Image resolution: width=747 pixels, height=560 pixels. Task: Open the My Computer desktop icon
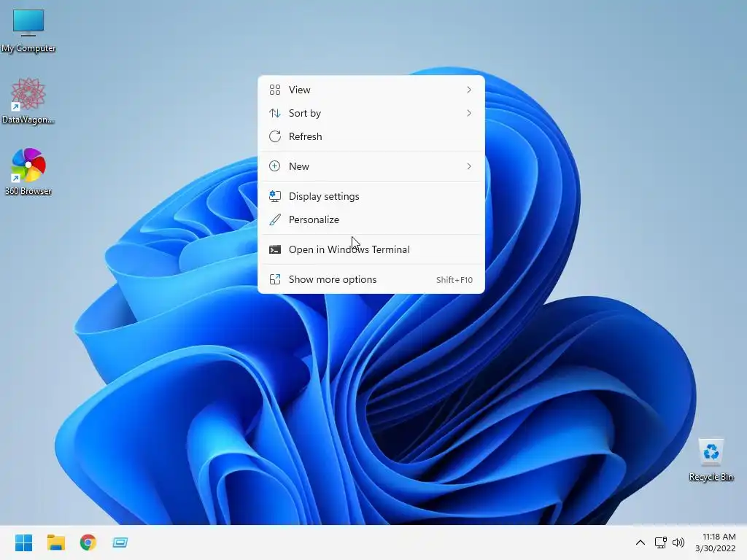28,30
